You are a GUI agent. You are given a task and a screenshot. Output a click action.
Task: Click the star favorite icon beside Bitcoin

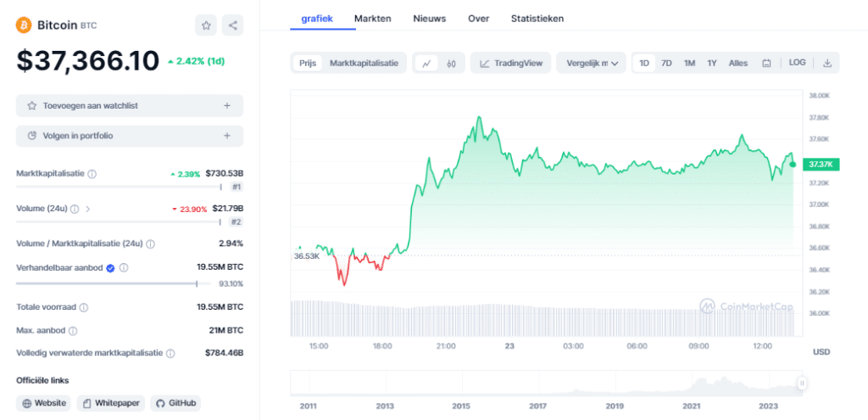[x=206, y=25]
